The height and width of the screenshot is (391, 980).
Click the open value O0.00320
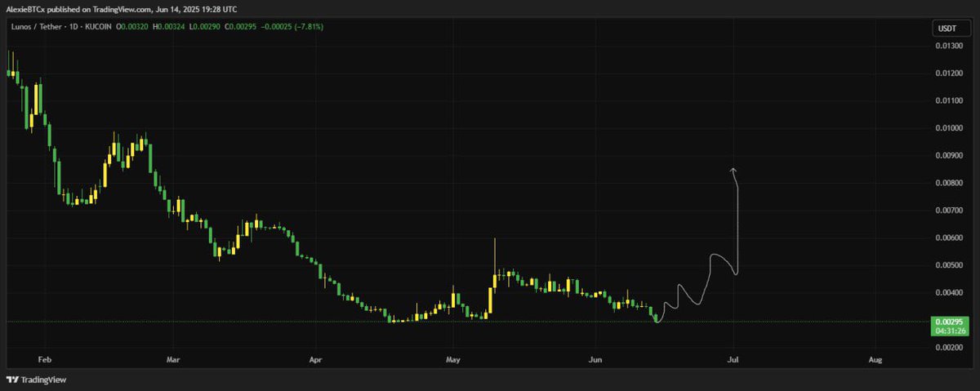[131, 26]
